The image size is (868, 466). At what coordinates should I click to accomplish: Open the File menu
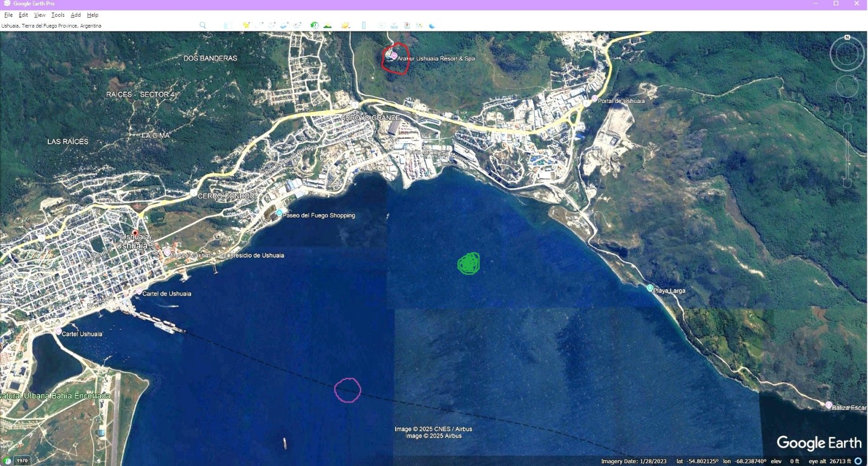coord(9,15)
